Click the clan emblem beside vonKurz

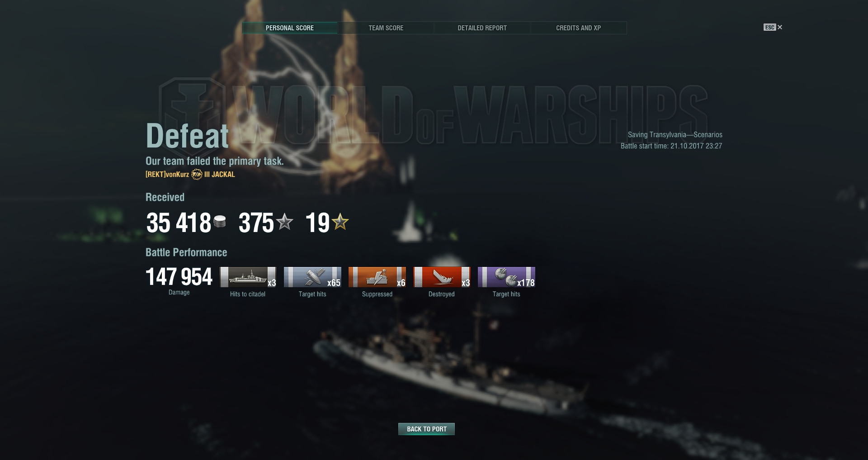197,174
